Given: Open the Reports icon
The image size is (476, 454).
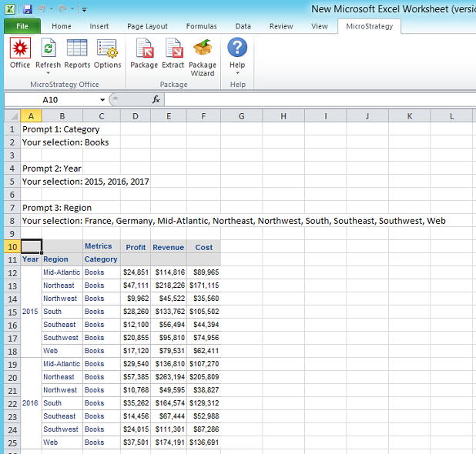Looking at the screenshot, I should coord(77,48).
